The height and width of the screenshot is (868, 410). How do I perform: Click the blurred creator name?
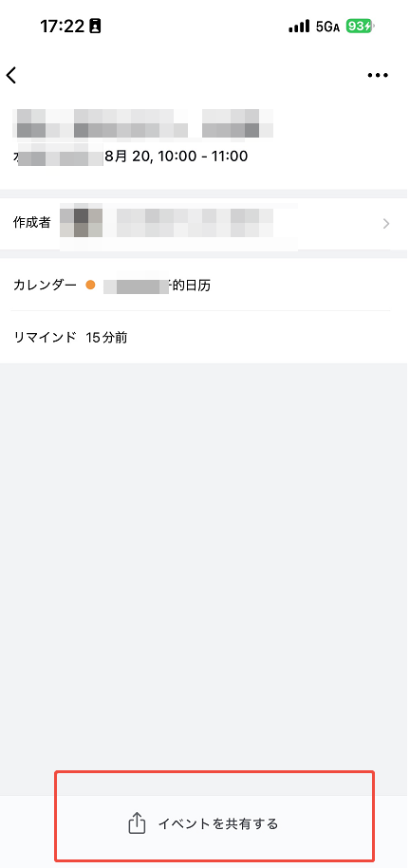click(x=195, y=223)
